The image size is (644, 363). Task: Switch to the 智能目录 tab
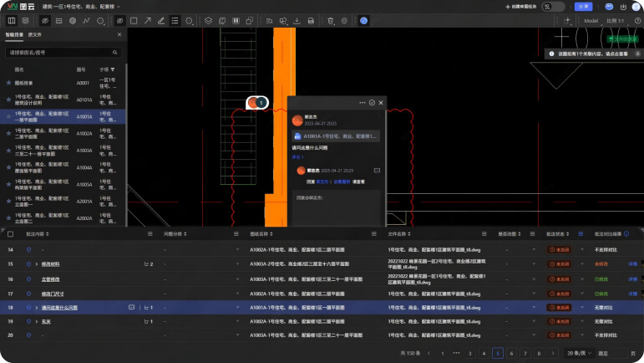pos(13,36)
